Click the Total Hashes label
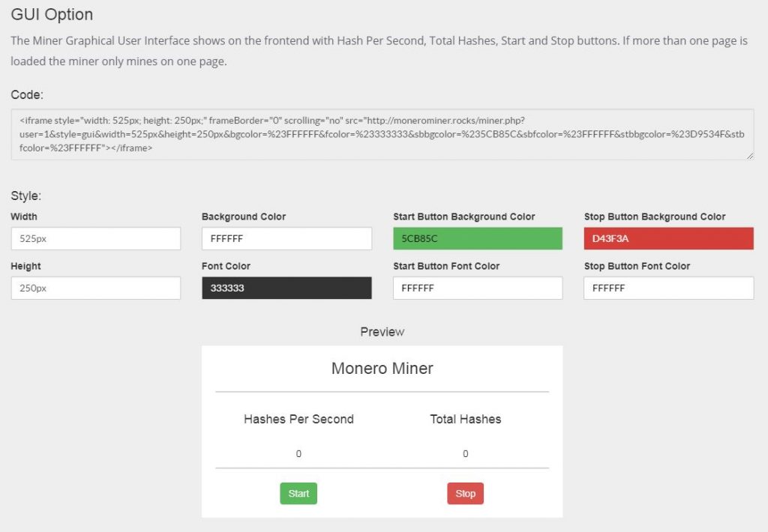 (465, 419)
